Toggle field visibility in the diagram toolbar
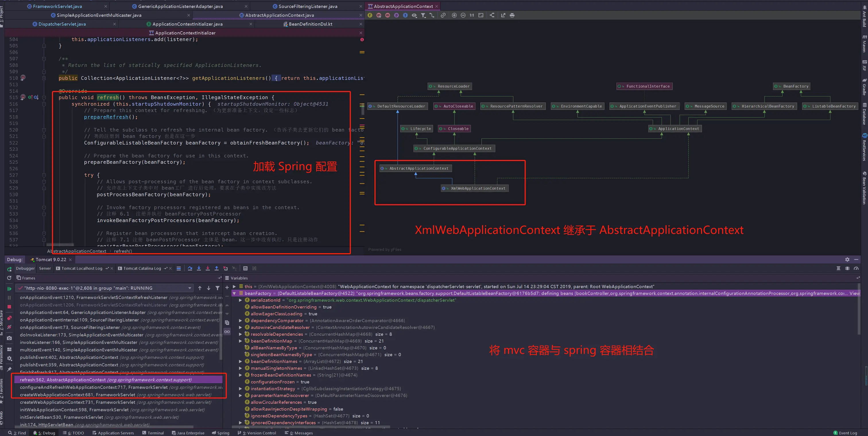Viewport: 868px width, 436px height. (x=370, y=15)
